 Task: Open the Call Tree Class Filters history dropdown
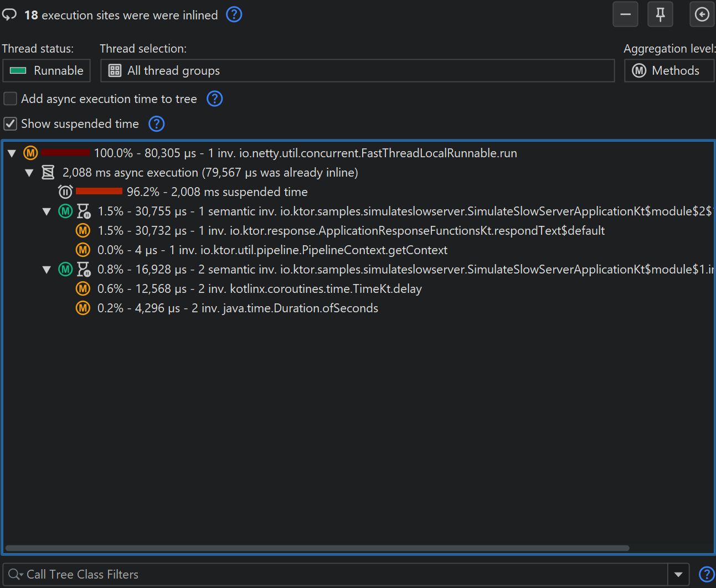point(678,575)
